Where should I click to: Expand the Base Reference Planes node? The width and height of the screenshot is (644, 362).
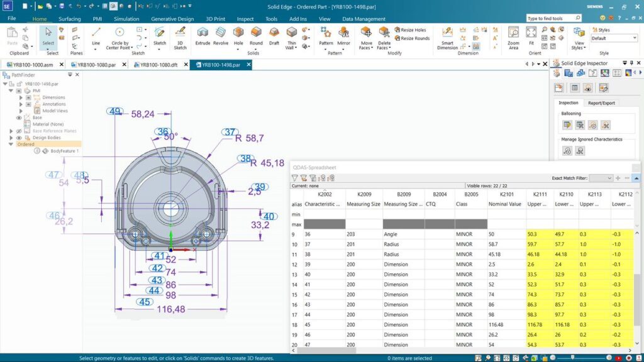click(x=11, y=131)
